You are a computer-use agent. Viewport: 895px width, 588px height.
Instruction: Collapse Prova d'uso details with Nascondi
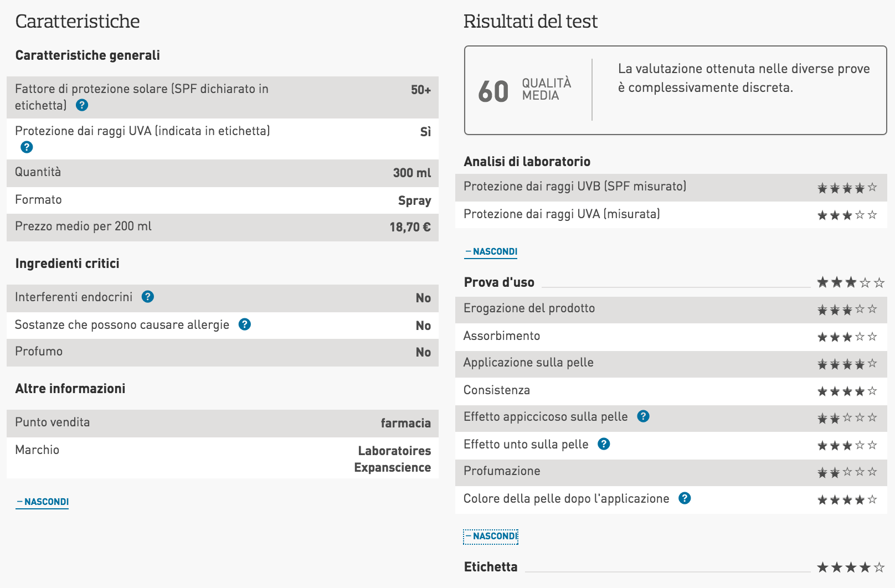pyautogui.click(x=491, y=536)
